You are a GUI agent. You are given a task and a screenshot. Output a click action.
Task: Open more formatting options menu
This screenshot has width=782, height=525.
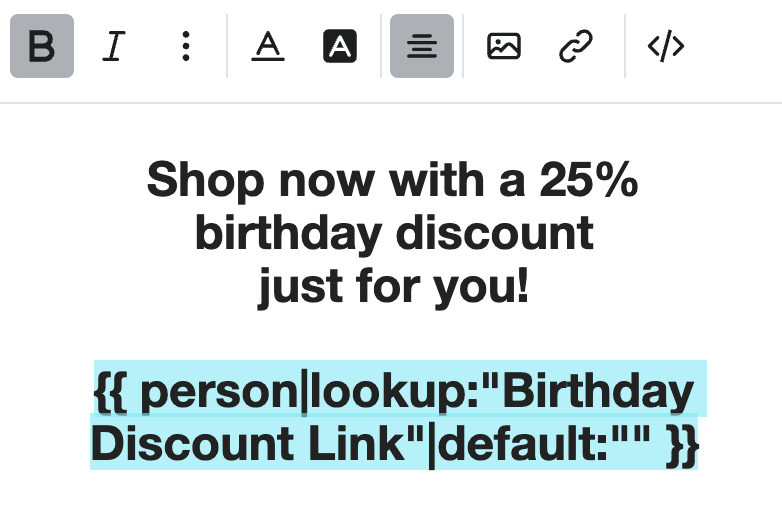[186, 46]
